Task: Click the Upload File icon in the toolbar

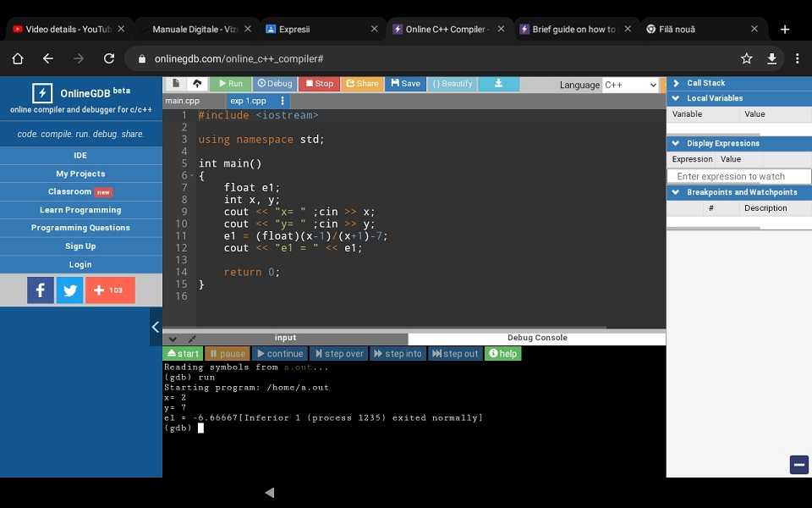Action: (197, 84)
